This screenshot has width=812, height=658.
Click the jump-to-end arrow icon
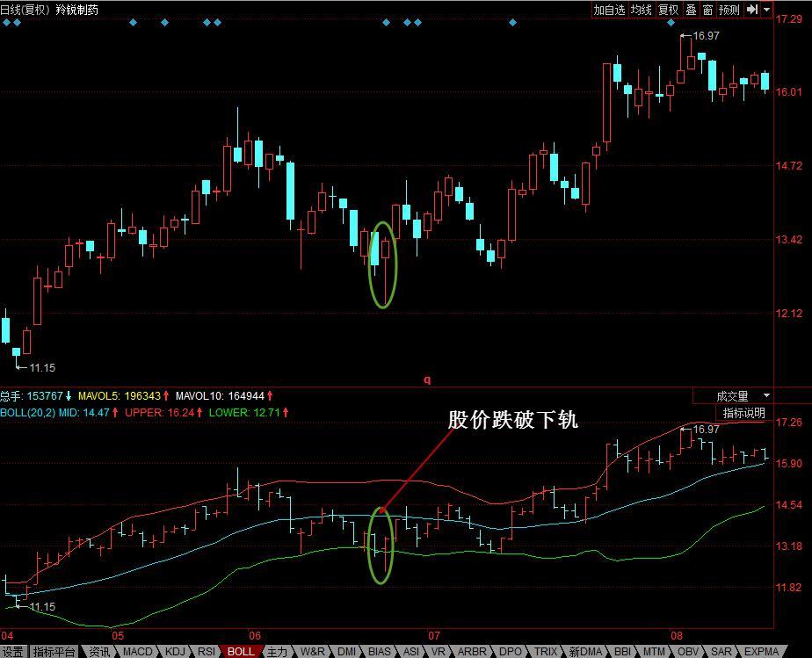click(752, 10)
